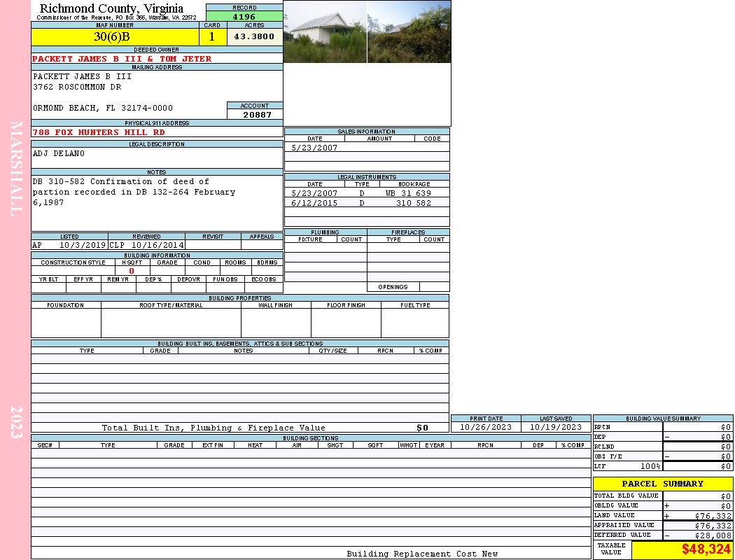
Task: Click the last saved date 10/19/2023
Action: click(x=556, y=427)
